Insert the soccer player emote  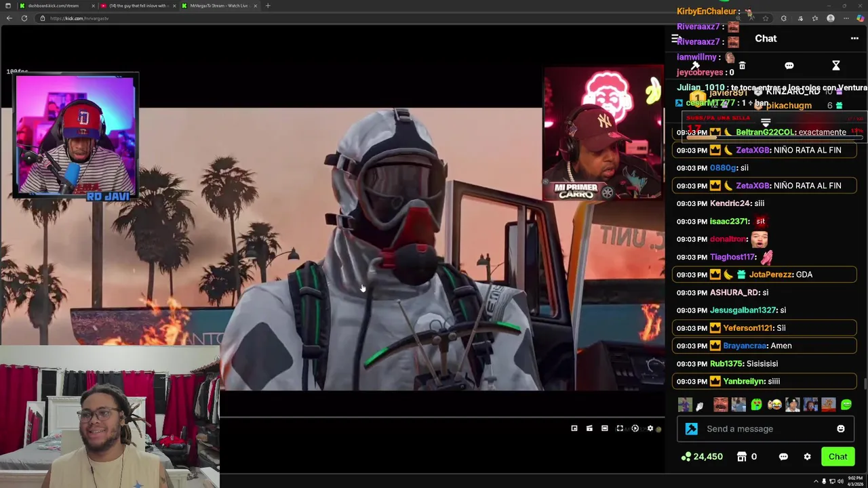point(685,405)
